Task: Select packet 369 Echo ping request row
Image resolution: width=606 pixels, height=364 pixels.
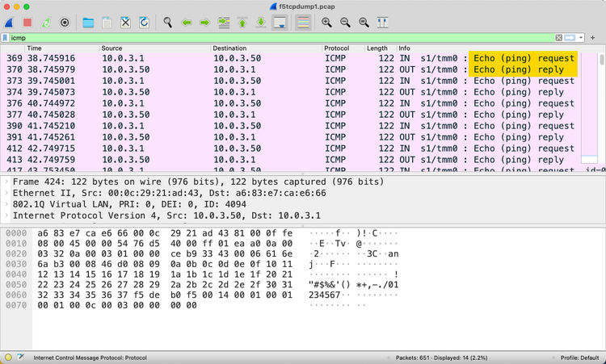Action: (x=242, y=59)
